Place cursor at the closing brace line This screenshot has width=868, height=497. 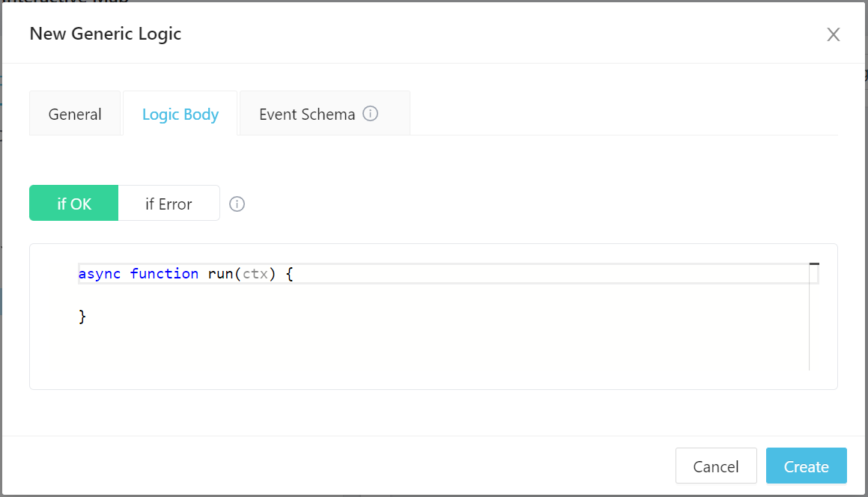coord(82,317)
